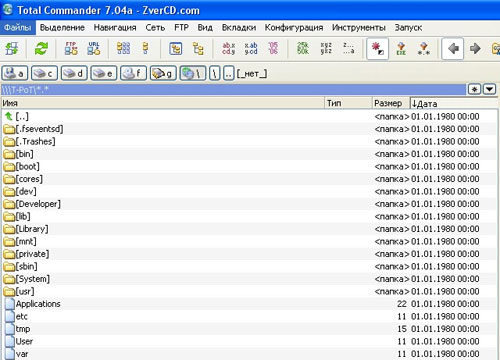The image size is (500, 360).
Task: Go to root directory backslash button
Action: (215, 73)
